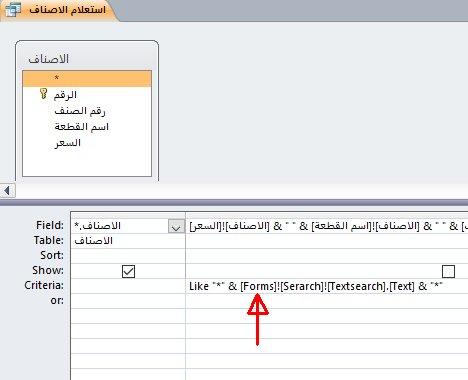The height and width of the screenshot is (380, 468).
Task: Uncheck the Show box for الاصناف.* column
Action: [x=128, y=271]
